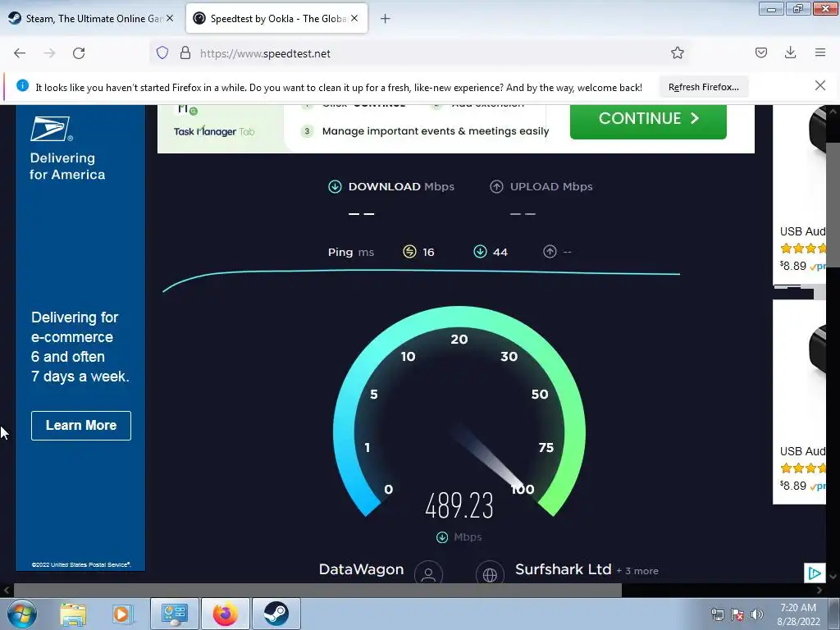The width and height of the screenshot is (840, 630).
Task: Click the network tray icon
Action: click(717, 615)
